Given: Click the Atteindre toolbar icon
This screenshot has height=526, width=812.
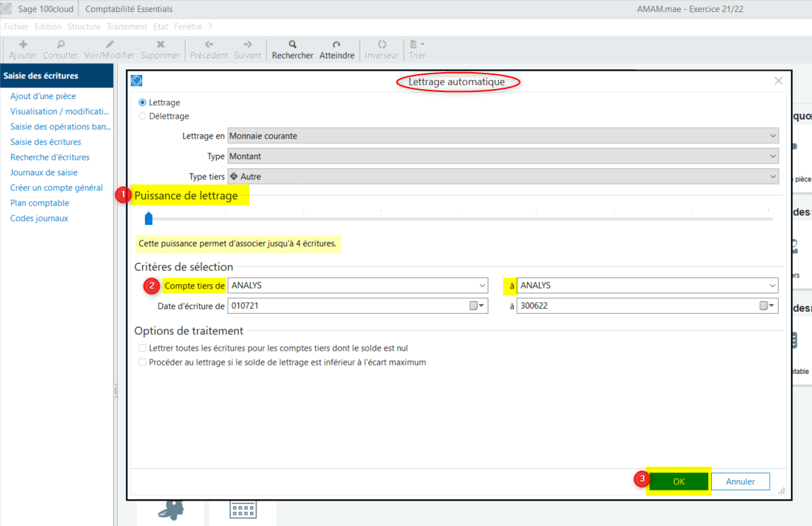Looking at the screenshot, I should click(x=336, y=45).
